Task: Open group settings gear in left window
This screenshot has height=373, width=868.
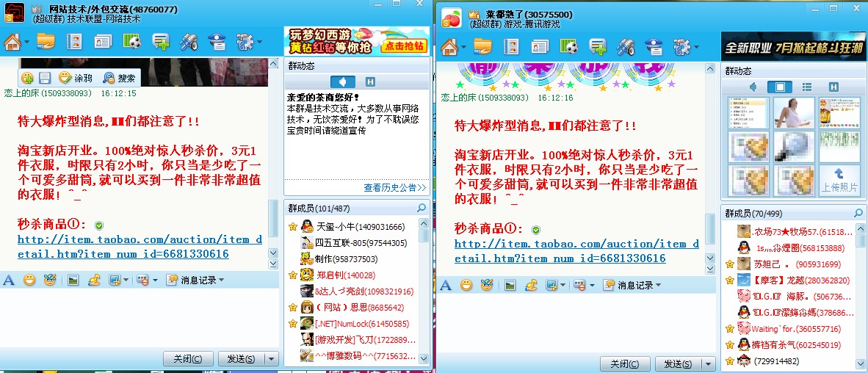Action: pyautogui.click(x=245, y=42)
